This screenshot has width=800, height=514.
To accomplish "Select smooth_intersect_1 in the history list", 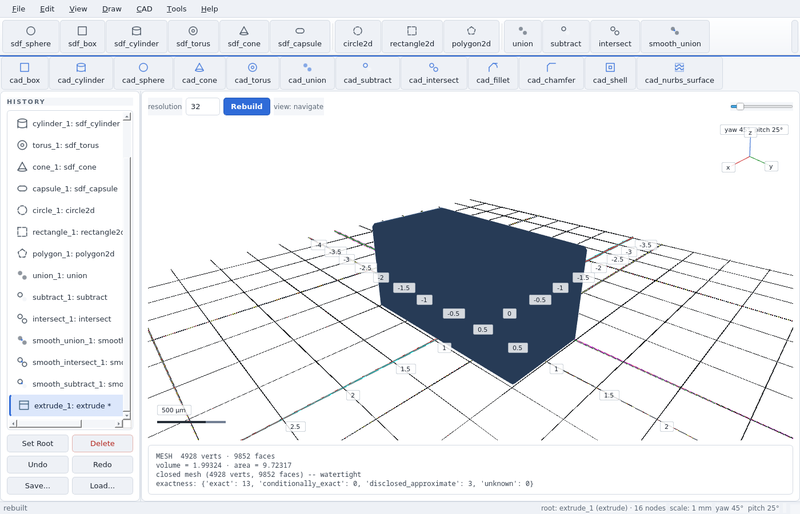I will pyautogui.click(x=67, y=362).
